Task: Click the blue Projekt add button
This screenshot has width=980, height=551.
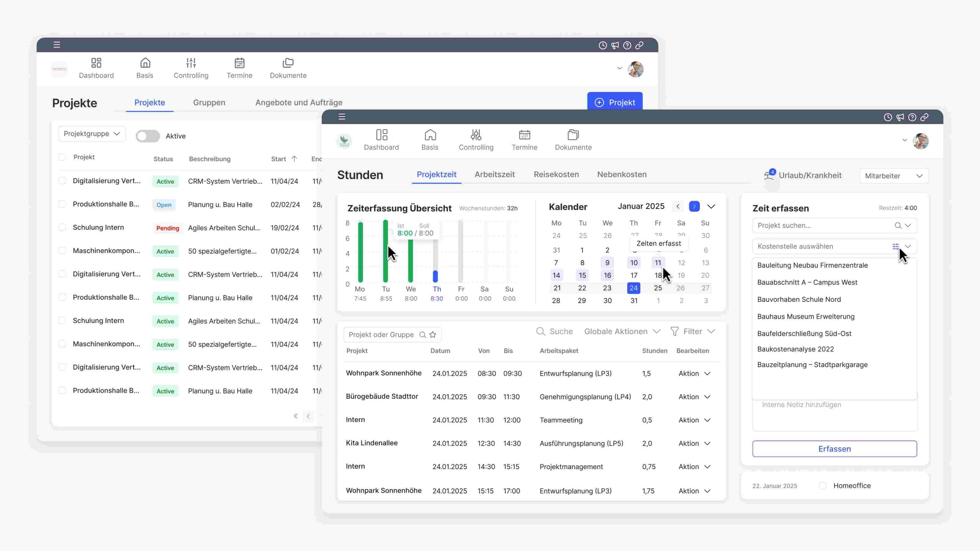Action: (x=615, y=102)
